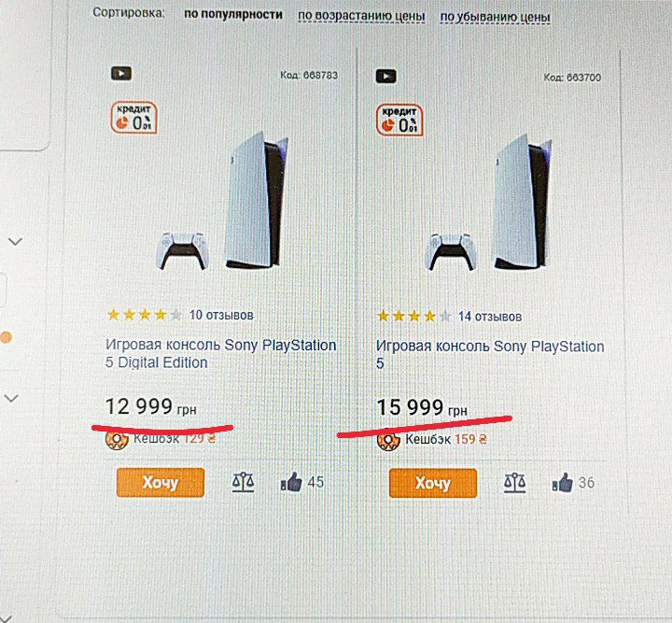Sort by убыванию цены

point(495,17)
